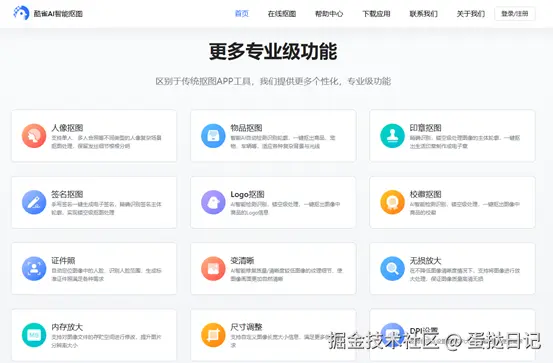Select the 证件照 title text
The width and height of the screenshot is (553, 363).
(63, 260)
